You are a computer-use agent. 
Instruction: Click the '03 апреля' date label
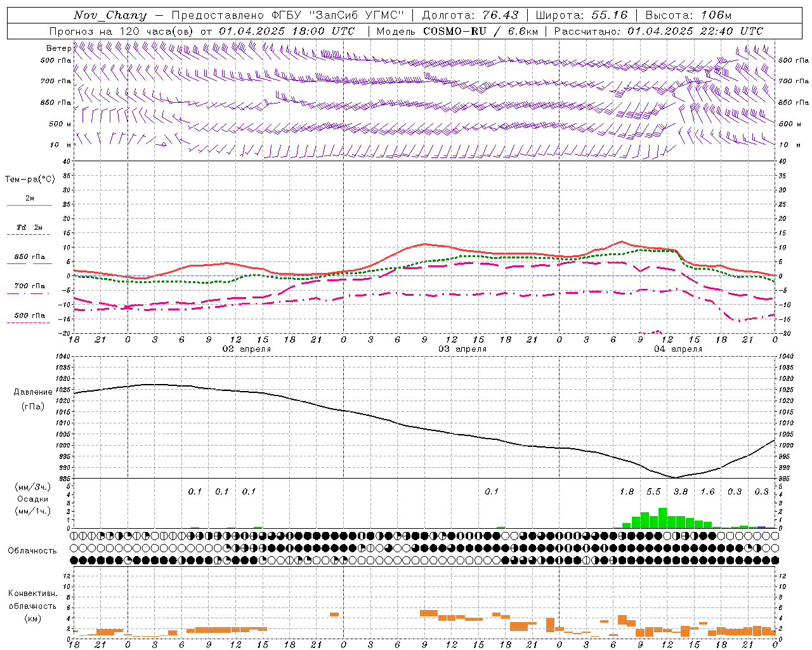click(462, 349)
